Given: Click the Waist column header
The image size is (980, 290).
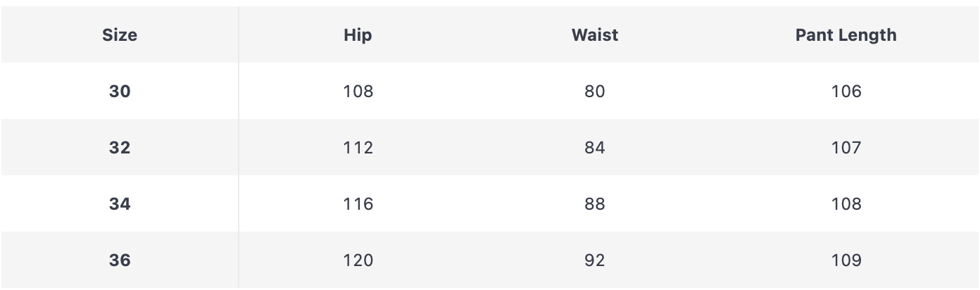Looking at the screenshot, I should (x=595, y=35).
